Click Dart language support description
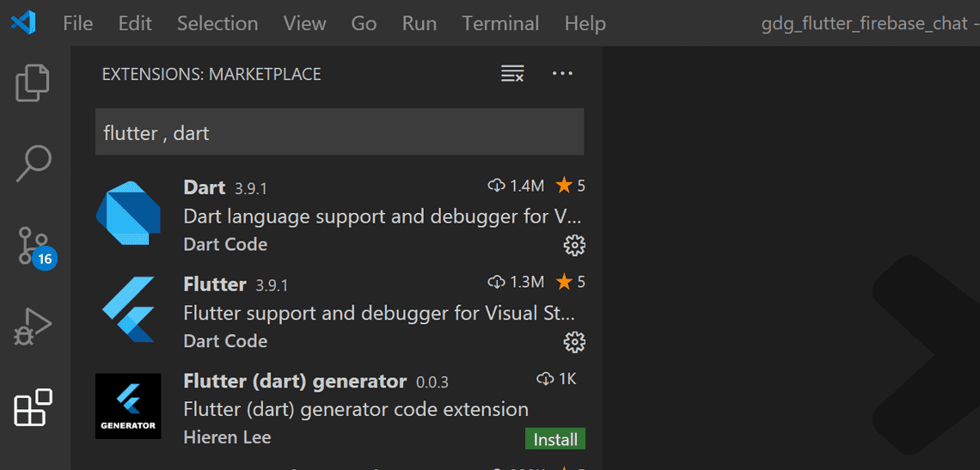The height and width of the screenshot is (470, 980). coord(383,217)
